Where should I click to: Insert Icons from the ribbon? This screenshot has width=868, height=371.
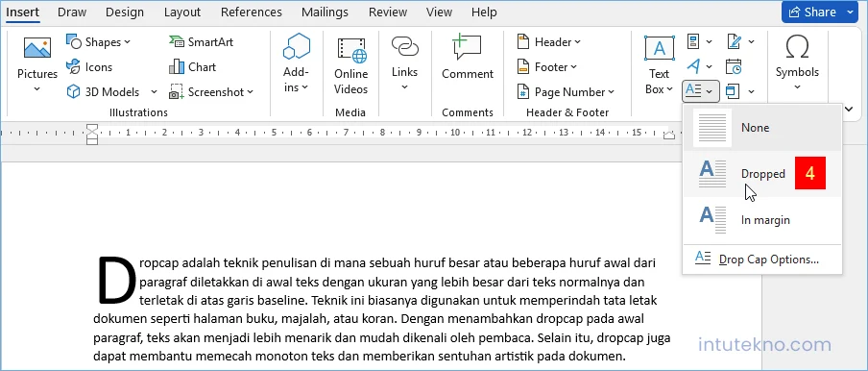[x=89, y=67]
